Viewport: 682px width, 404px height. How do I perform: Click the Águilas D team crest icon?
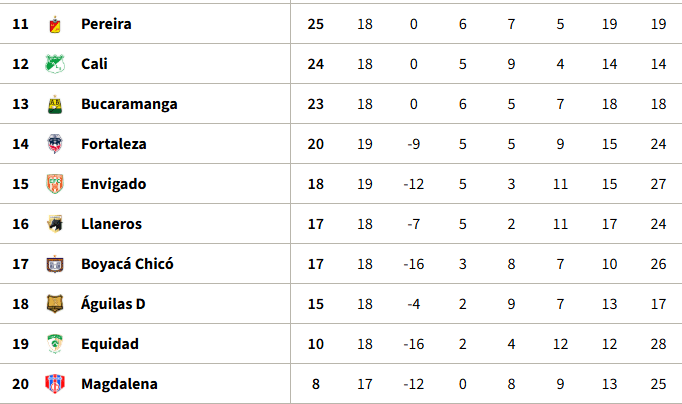pyautogui.click(x=55, y=304)
